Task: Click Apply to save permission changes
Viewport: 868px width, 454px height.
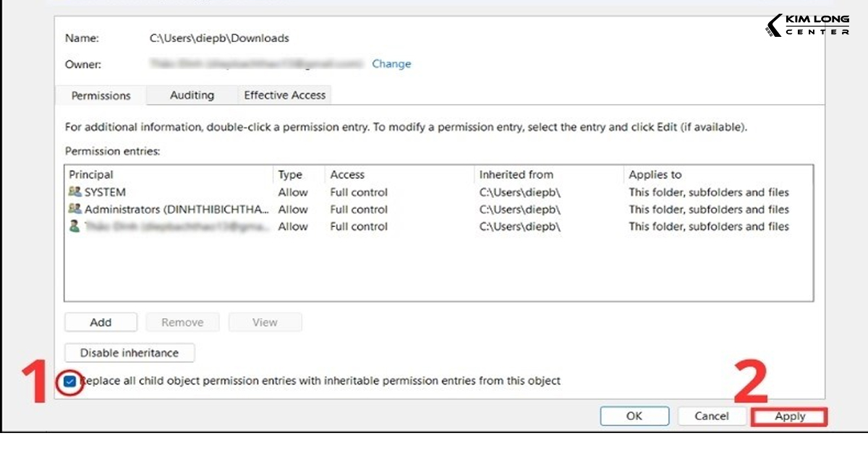Action: pyautogui.click(x=789, y=416)
